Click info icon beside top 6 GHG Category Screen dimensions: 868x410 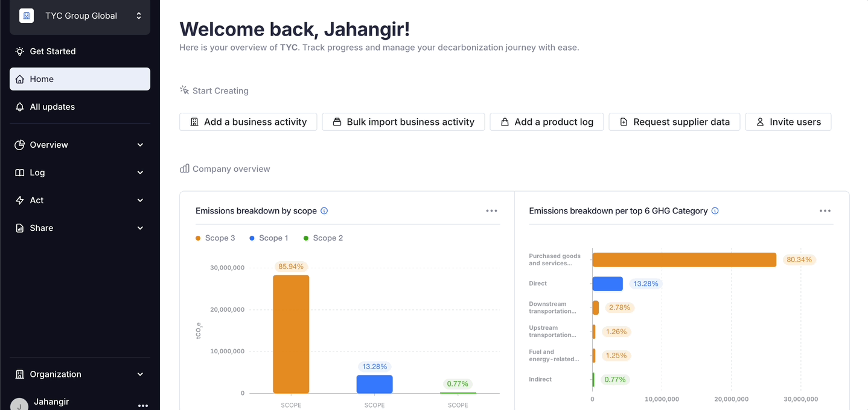(715, 211)
